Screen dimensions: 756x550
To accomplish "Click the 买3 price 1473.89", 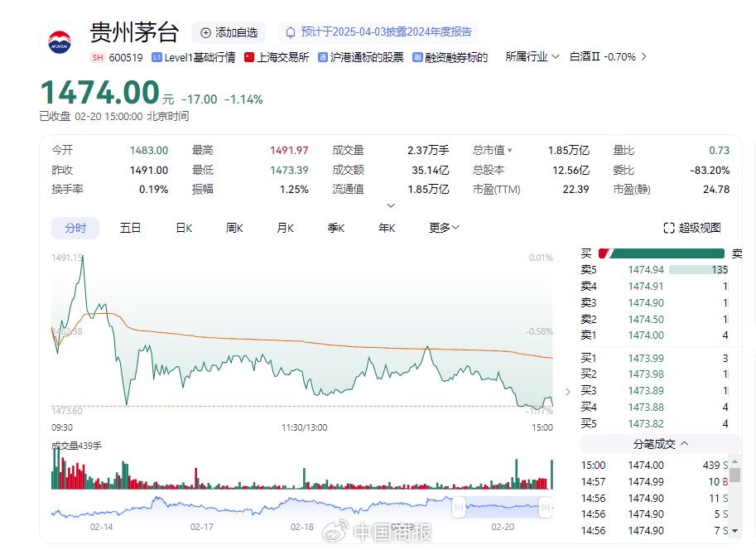I will (x=646, y=390).
